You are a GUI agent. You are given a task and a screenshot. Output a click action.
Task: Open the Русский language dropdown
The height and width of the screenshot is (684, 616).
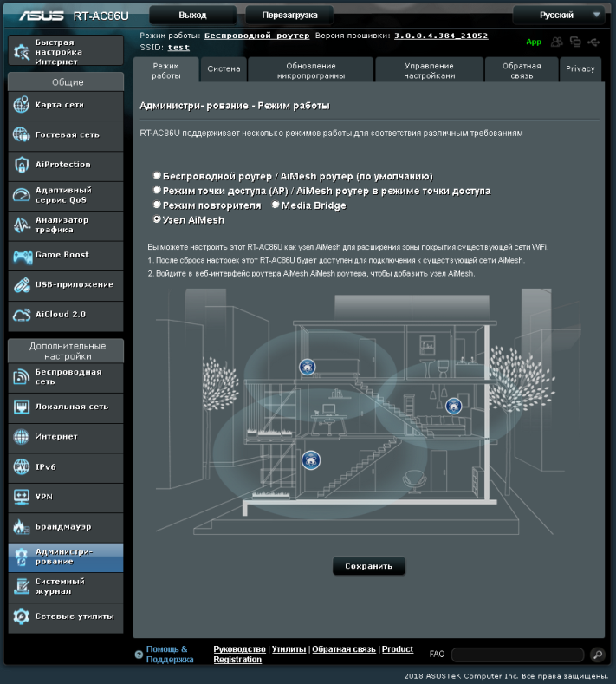(559, 16)
